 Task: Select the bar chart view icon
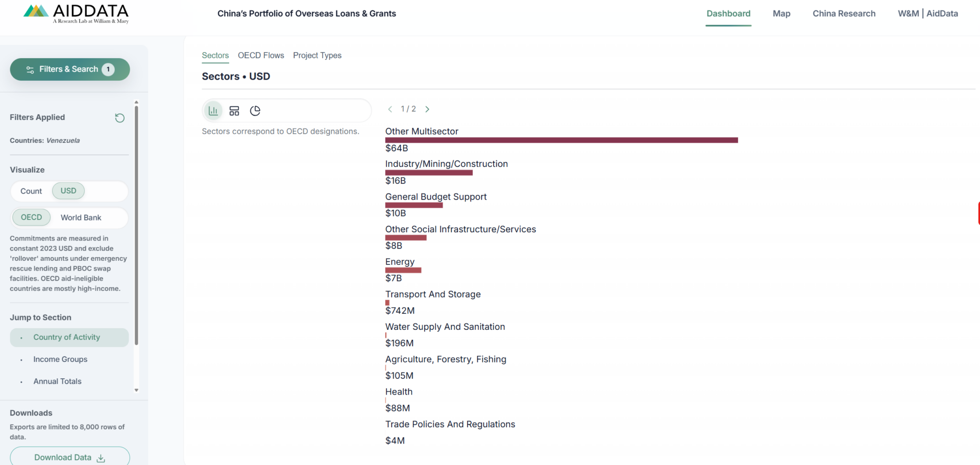(x=213, y=111)
